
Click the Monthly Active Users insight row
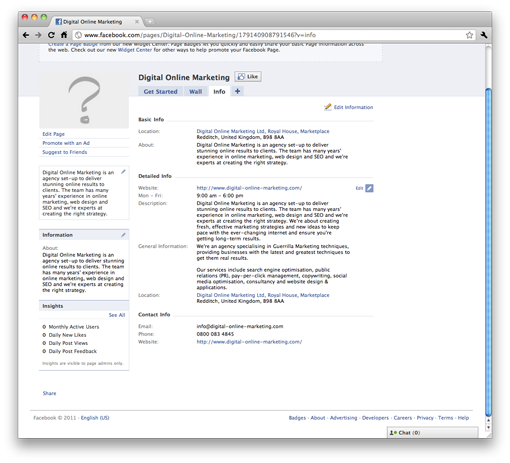pos(71,327)
